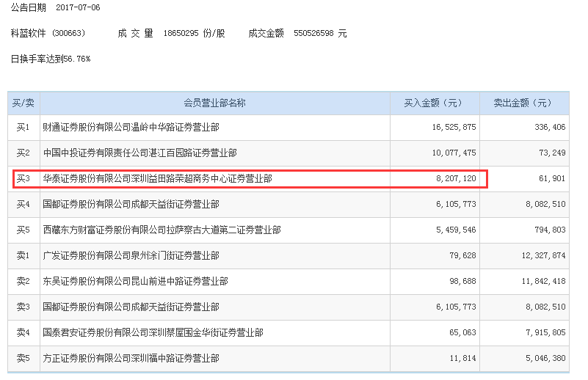Click buy amount 98,688
The image size is (588, 380).
pos(462,282)
